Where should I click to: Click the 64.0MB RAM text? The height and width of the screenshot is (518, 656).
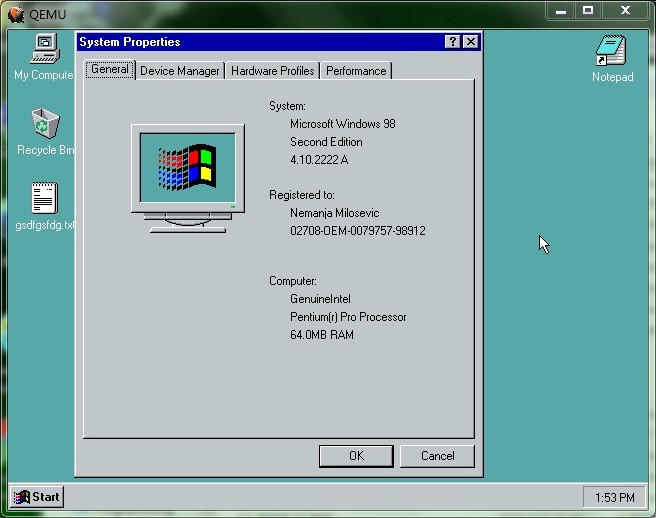pyautogui.click(x=322, y=335)
